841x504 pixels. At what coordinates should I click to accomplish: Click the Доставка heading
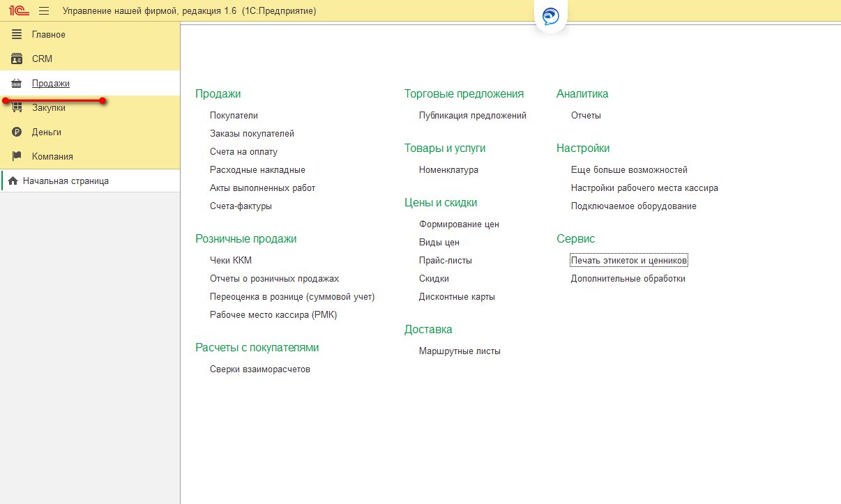428,330
